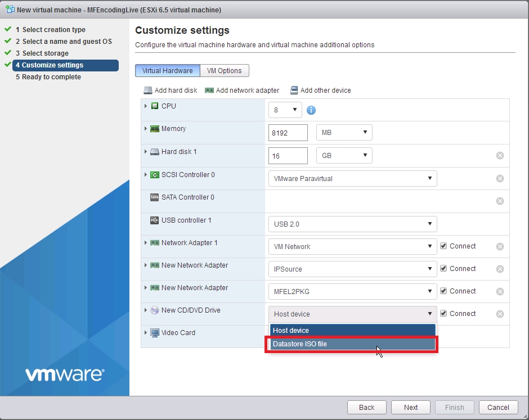Open the VMware Paravirtual controller dropdown
This screenshot has width=529, height=420.
point(352,178)
